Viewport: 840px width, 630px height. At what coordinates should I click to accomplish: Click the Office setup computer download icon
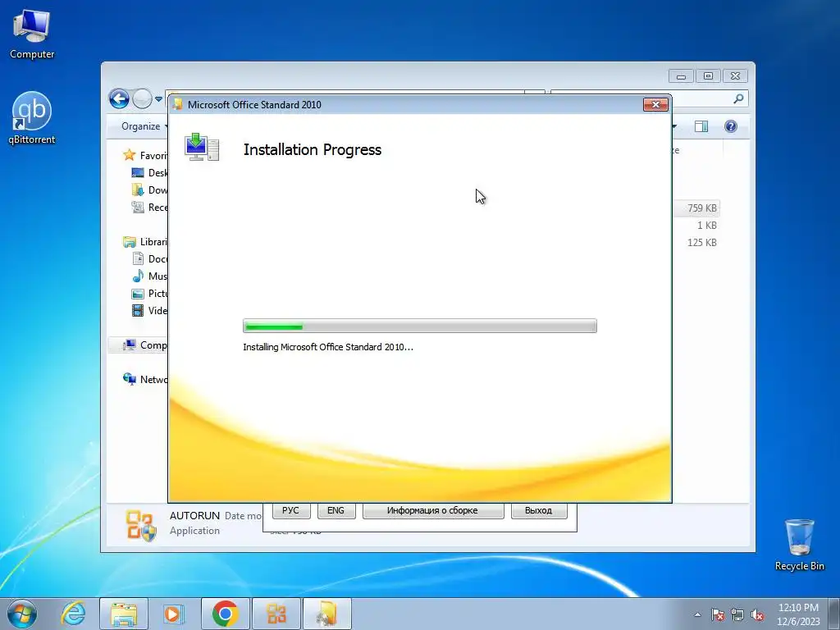(202, 147)
